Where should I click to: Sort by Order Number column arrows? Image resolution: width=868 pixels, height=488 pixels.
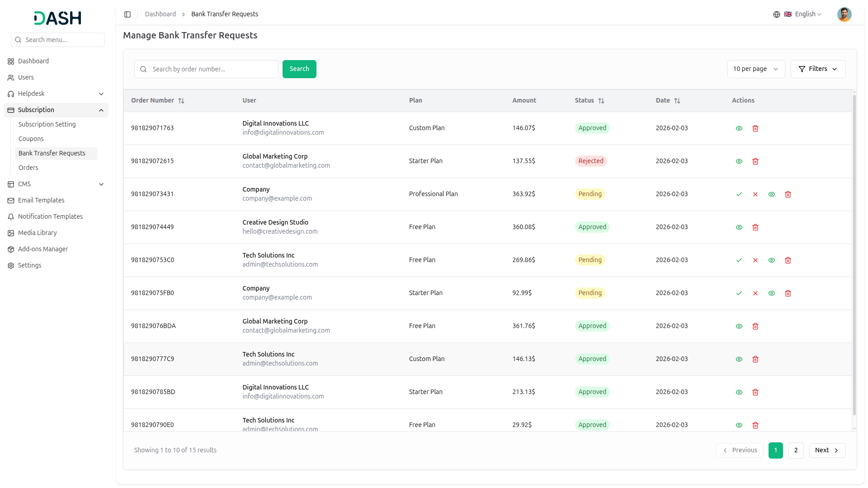(181, 101)
